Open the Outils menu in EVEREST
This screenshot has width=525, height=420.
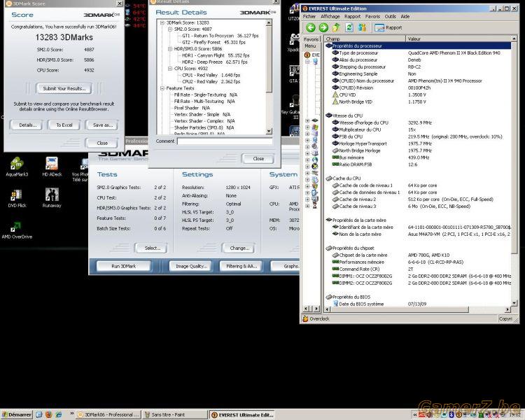(391, 16)
